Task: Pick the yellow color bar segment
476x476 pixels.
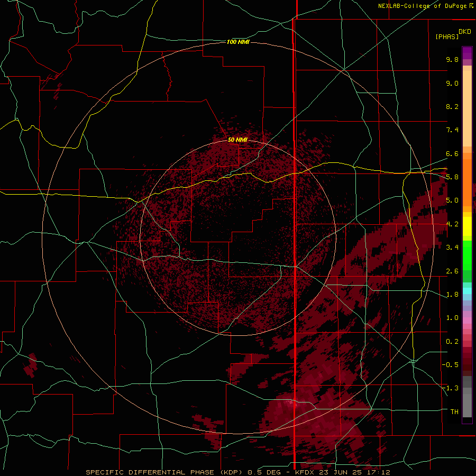Action: [467, 226]
